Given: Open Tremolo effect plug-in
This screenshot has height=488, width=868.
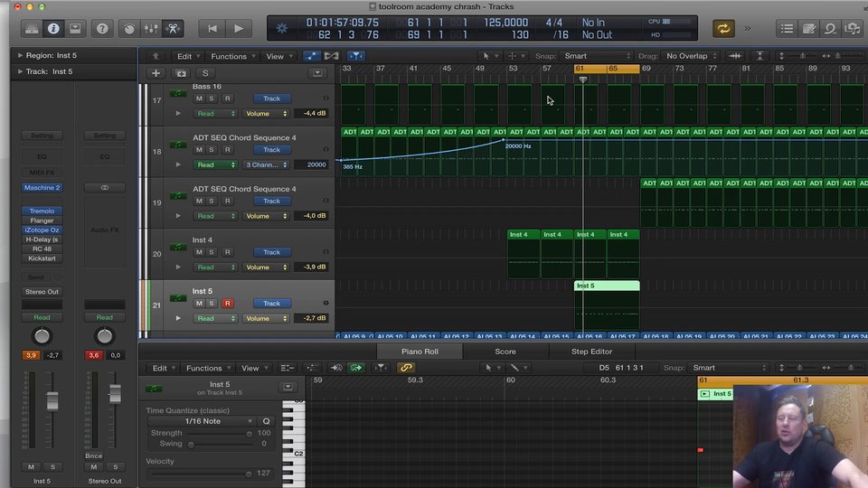Looking at the screenshot, I should pyautogui.click(x=42, y=211).
